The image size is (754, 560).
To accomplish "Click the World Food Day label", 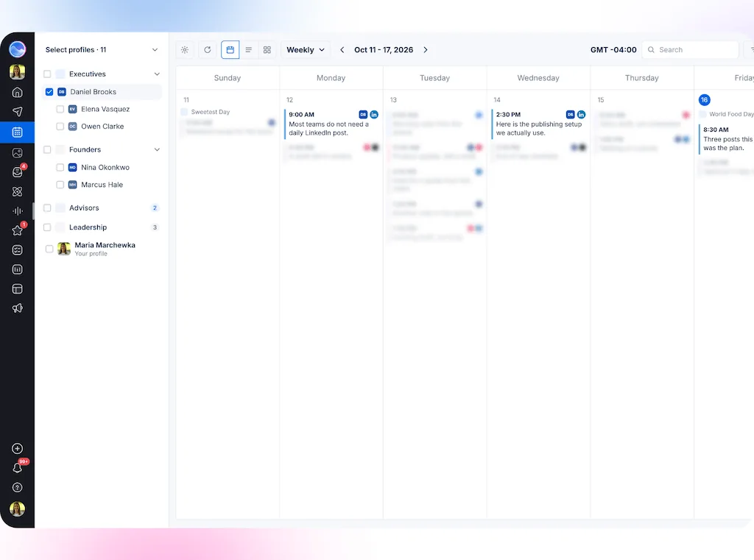I will click(731, 114).
